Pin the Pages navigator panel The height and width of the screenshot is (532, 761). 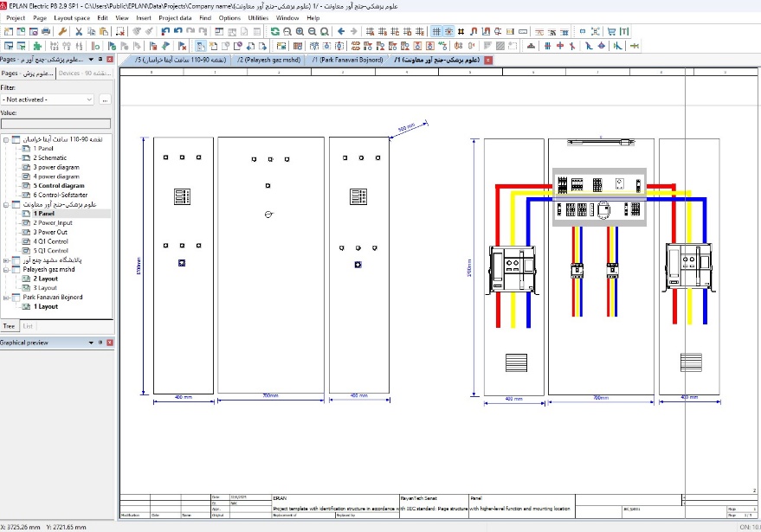[x=100, y=60]
